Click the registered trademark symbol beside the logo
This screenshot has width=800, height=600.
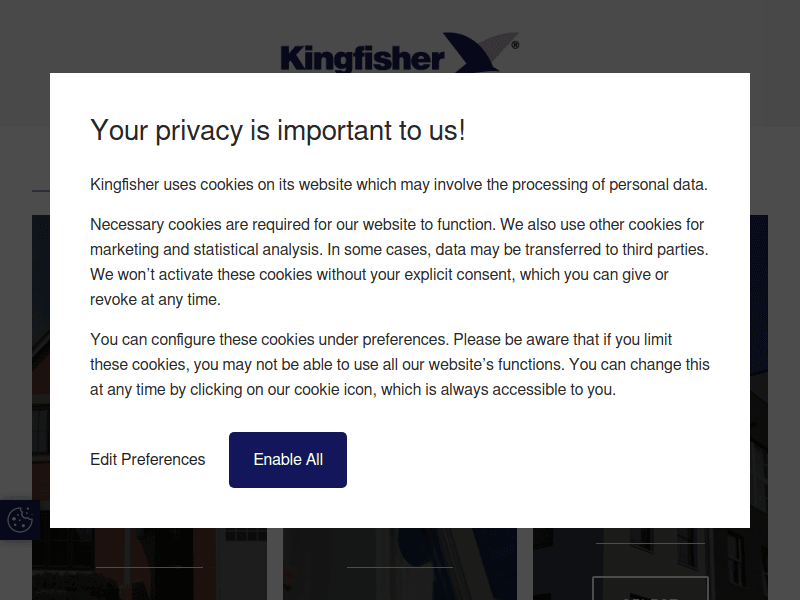click(x=514, y=45)
